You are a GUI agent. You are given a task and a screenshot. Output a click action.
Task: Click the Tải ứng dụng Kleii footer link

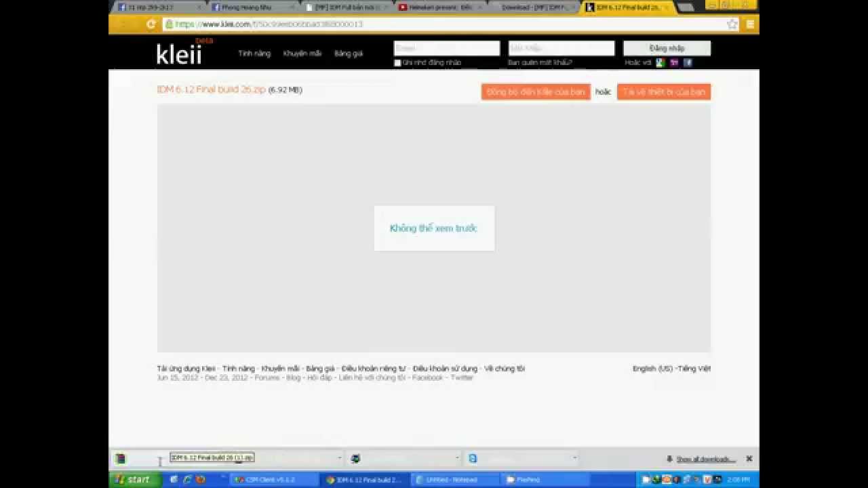point(186,369)
